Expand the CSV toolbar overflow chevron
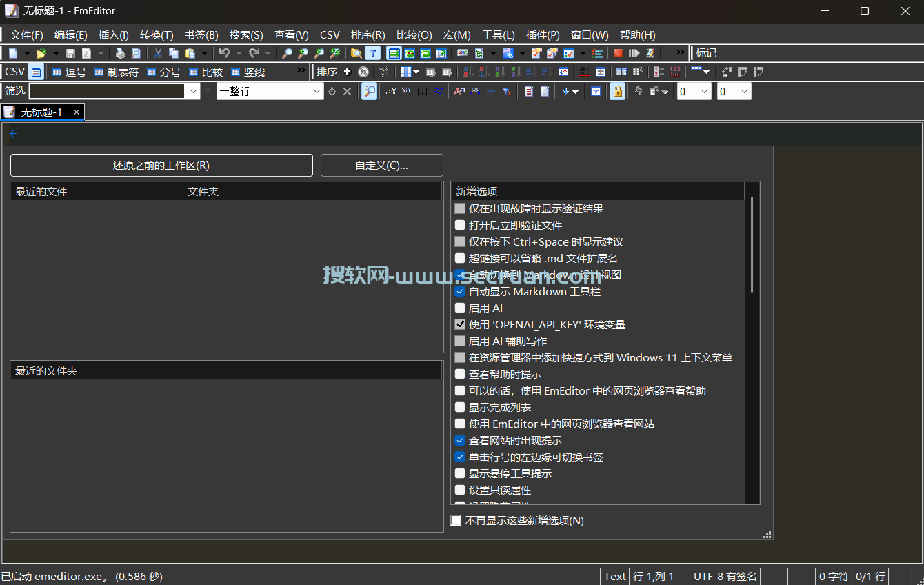 pyautogui.click(x=301, y=70)
